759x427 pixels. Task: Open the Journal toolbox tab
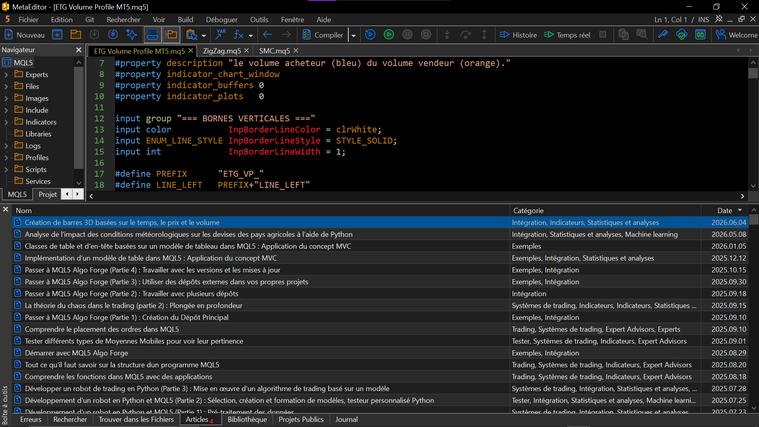point(347,419)
